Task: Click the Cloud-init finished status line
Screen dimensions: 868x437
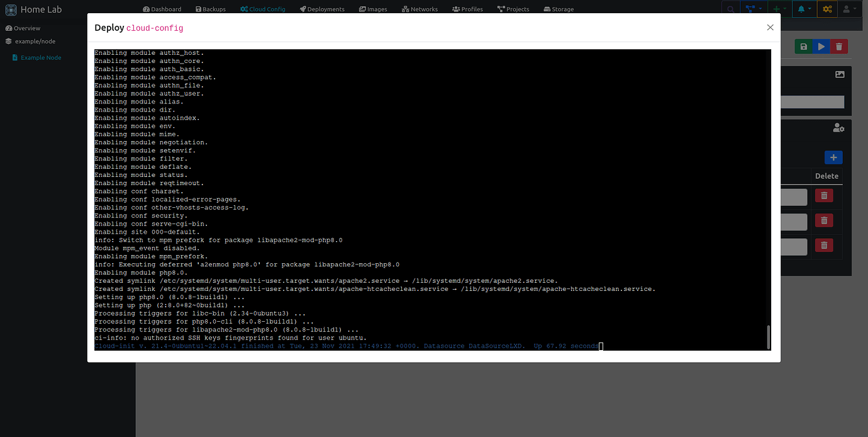Action: [347, 346]
